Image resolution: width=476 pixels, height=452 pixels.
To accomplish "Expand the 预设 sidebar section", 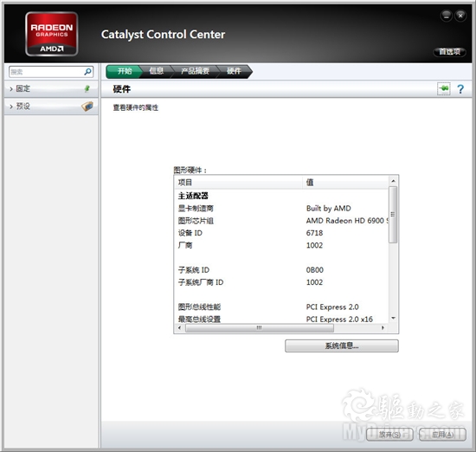I will [x=50, y=107].
